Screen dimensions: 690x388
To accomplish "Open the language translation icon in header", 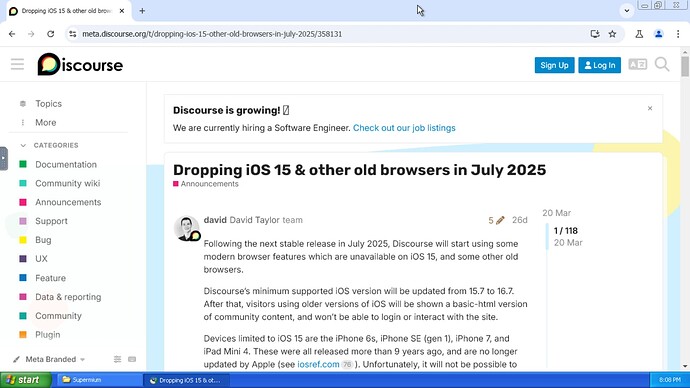I will 638,65.
